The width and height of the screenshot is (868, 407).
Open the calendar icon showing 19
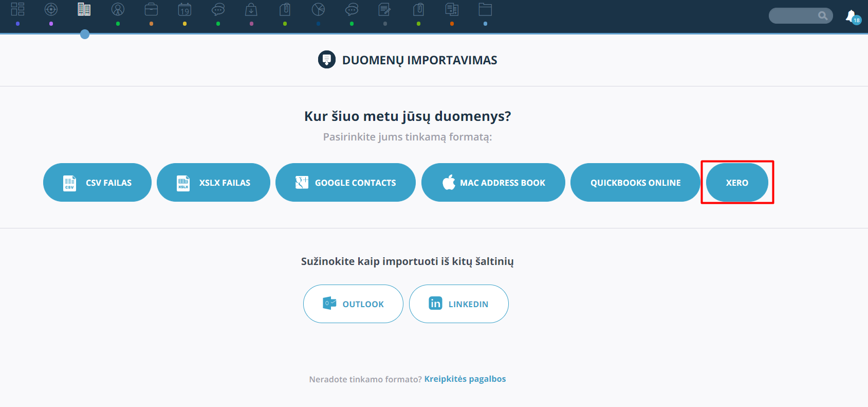pyautogui.click(x=184, y=9)
